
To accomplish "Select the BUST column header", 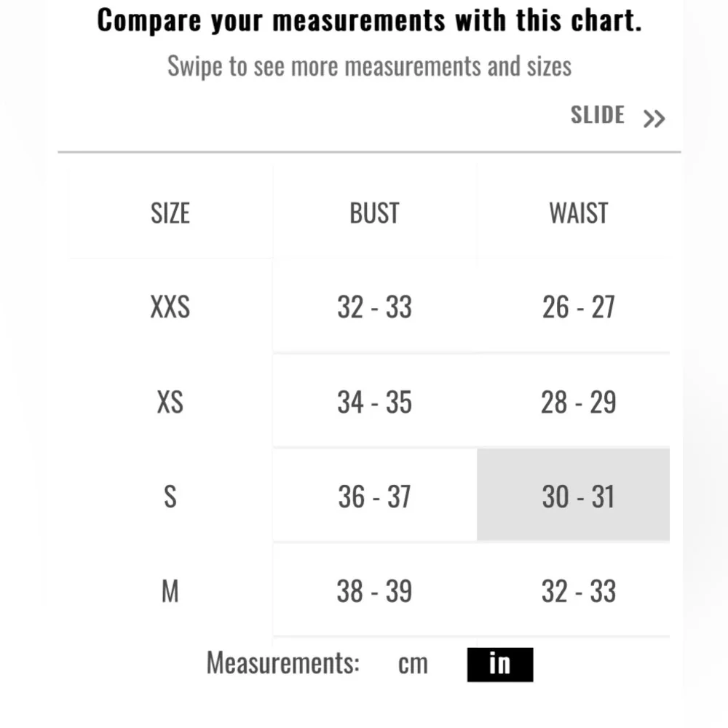I will click(374, 213).
